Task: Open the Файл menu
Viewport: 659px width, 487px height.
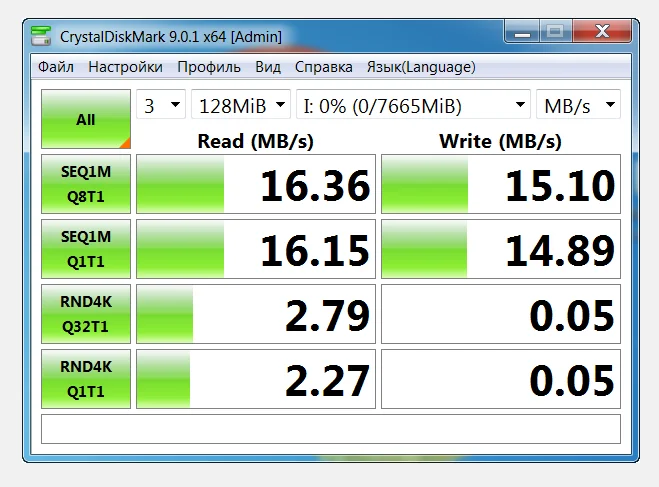Action: click(55, 67)
